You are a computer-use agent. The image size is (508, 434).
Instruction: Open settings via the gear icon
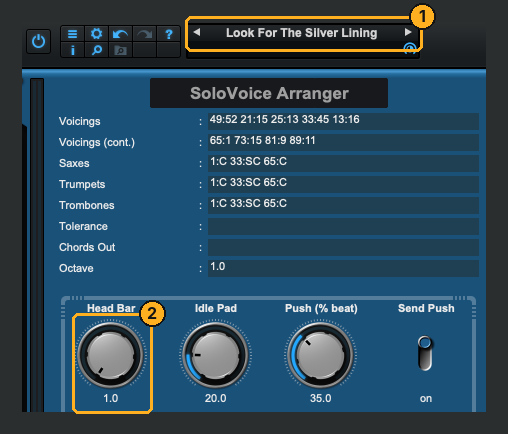pyautogui.click(x=96, y=34)
